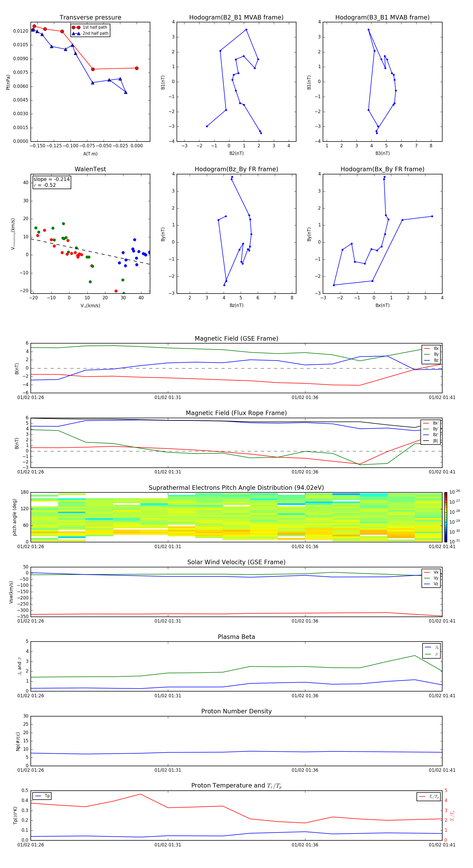Select the "2nd half path" legend entry
The image size is (473, 868).
click(90, 33)
